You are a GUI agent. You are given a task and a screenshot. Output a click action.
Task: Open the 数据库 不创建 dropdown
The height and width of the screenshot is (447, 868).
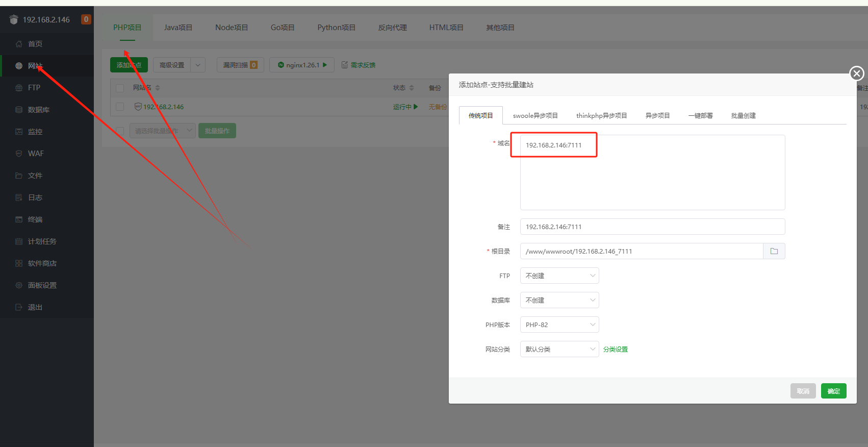coord(559,300)
